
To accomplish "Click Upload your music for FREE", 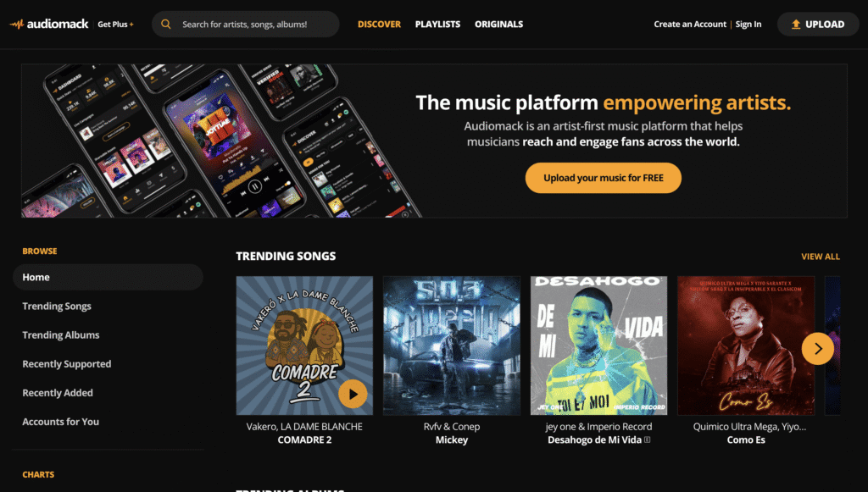I will pyautogui.click(x=604, y=178).
